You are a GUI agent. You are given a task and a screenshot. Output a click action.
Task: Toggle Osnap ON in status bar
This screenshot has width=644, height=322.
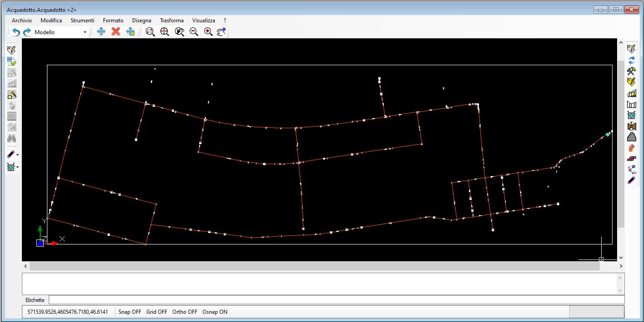coord(215,312)
